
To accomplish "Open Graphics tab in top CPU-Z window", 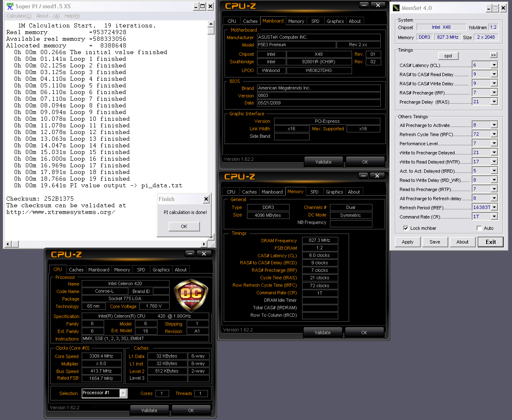I will [x=335, y=21].
